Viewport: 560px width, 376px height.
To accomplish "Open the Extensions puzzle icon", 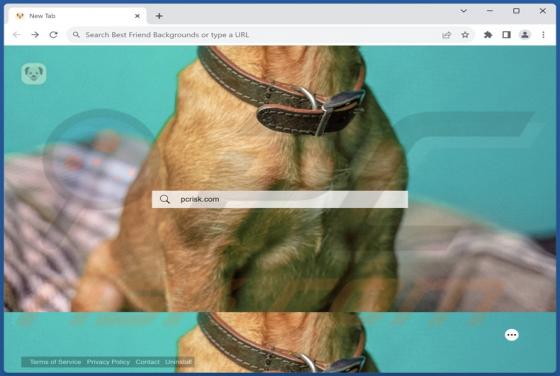I will click(x=488, y=35).
